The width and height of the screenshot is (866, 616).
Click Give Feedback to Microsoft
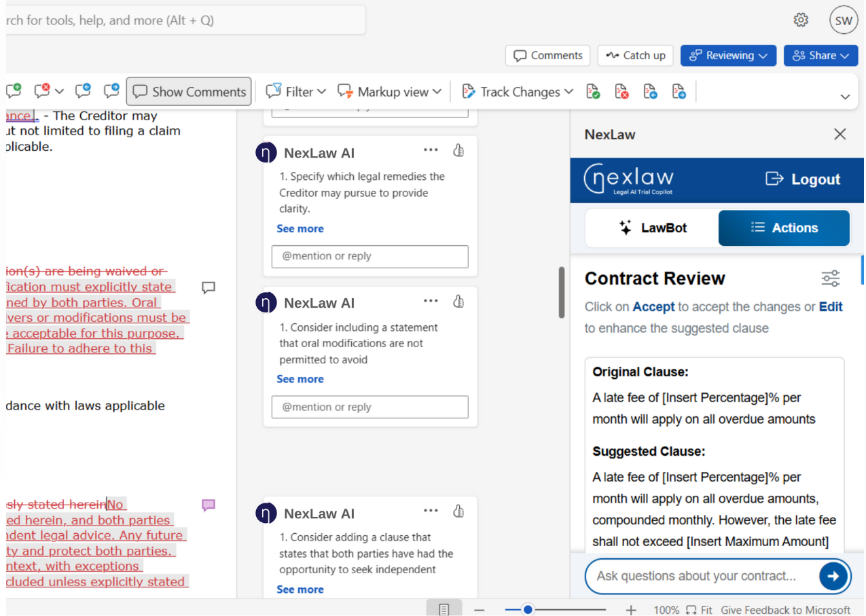[786, 610]
